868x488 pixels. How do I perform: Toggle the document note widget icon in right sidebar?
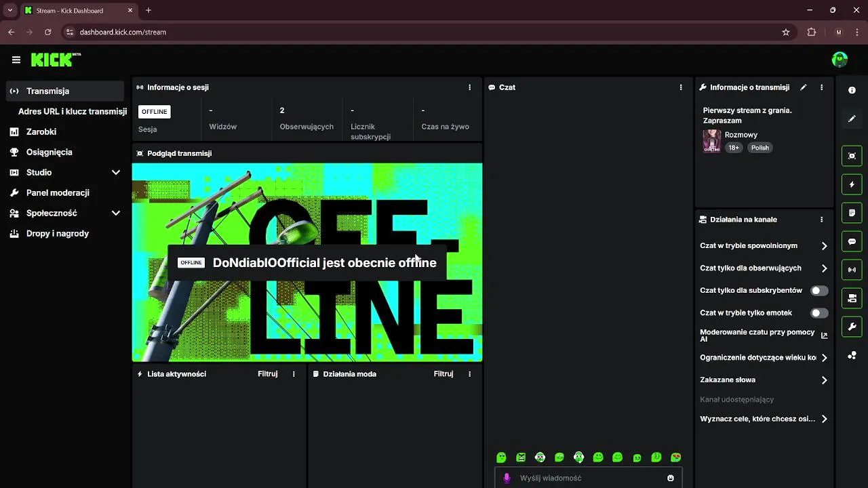tap(852, 213)
